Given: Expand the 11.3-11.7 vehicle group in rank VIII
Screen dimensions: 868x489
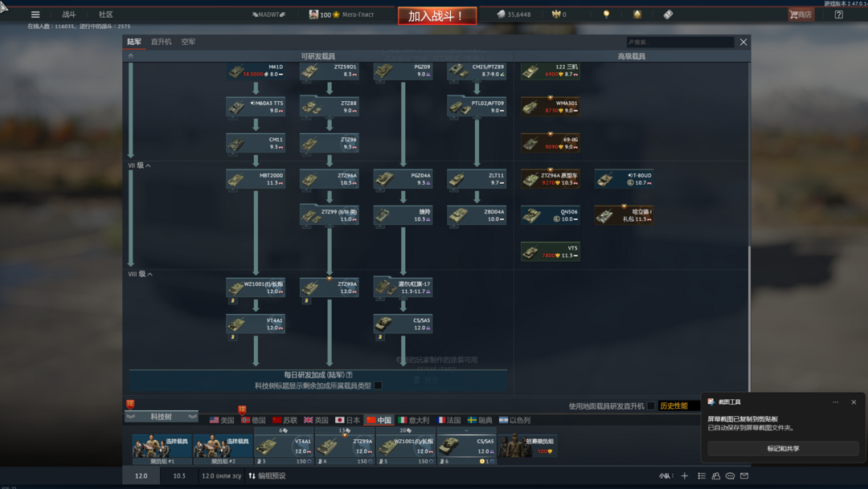Looking at the screenshot, I should tap(403, 287).
